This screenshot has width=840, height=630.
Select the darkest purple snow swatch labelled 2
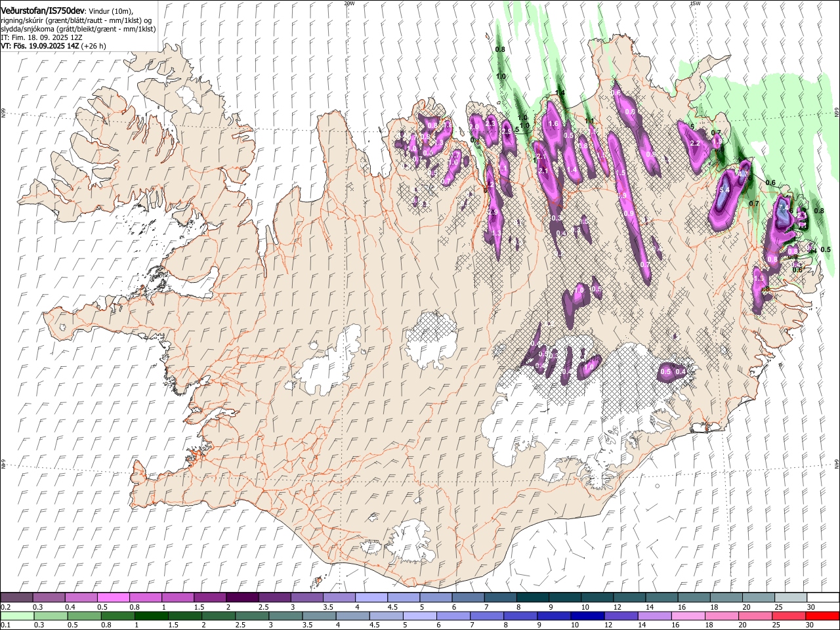click(x=242, y=597)
